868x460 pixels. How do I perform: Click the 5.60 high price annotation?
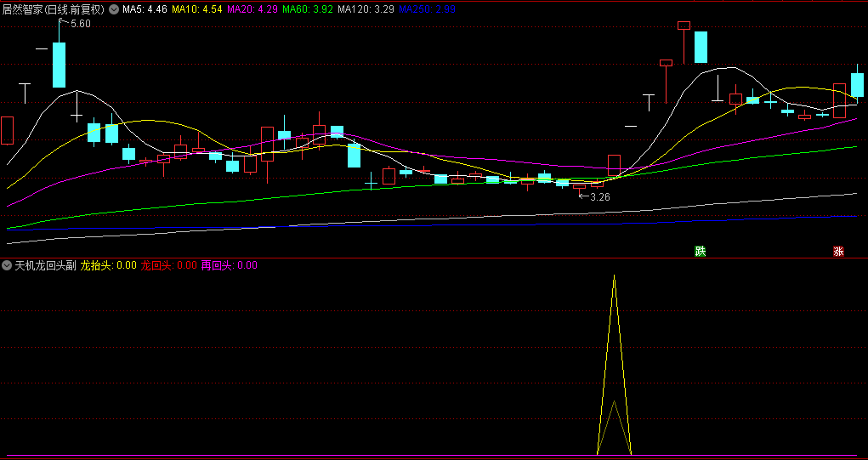click(x=80, y=23)
